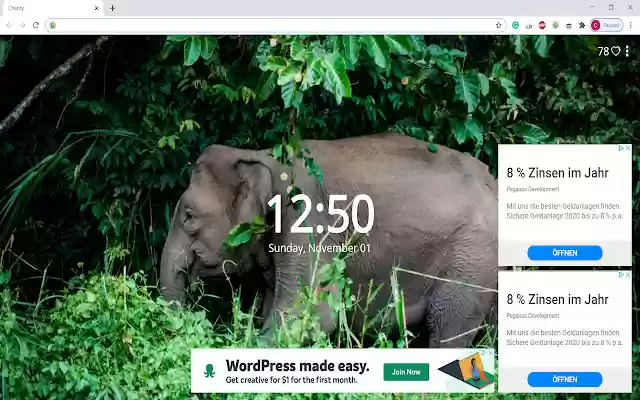Maximize or restore the browser window

tap(611, 7)
